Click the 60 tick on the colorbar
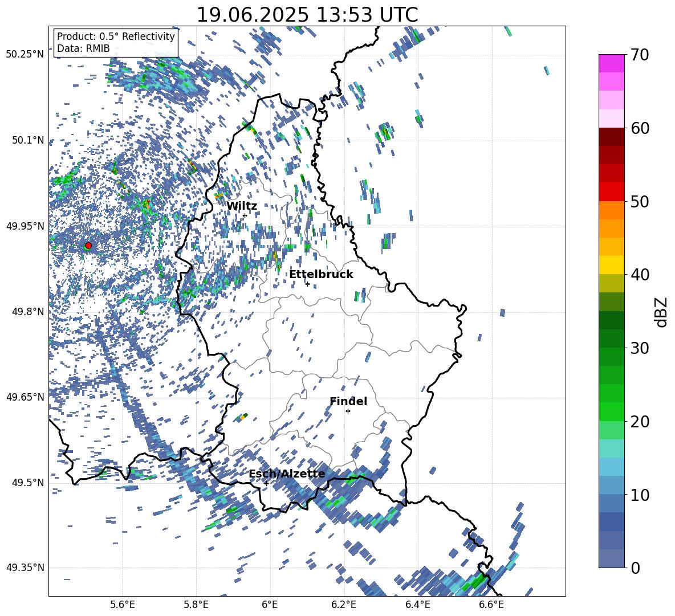675x616 pixels. 639,128
